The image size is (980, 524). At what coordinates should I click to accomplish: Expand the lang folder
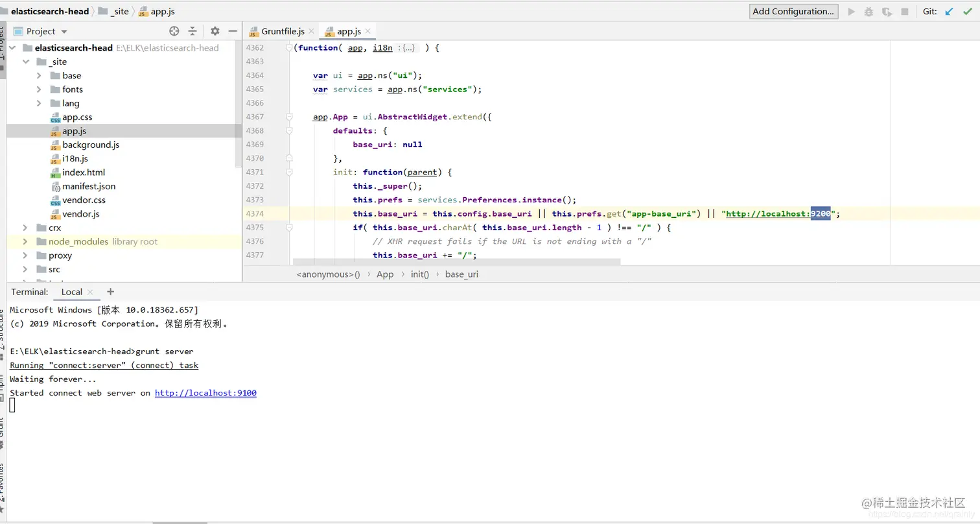coord(39,103)
